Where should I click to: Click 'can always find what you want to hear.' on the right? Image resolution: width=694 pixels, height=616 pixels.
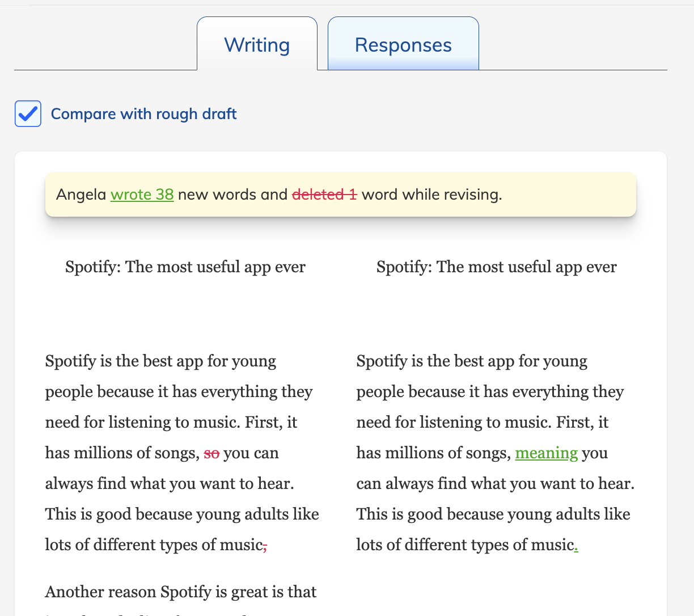click(496, 484)
